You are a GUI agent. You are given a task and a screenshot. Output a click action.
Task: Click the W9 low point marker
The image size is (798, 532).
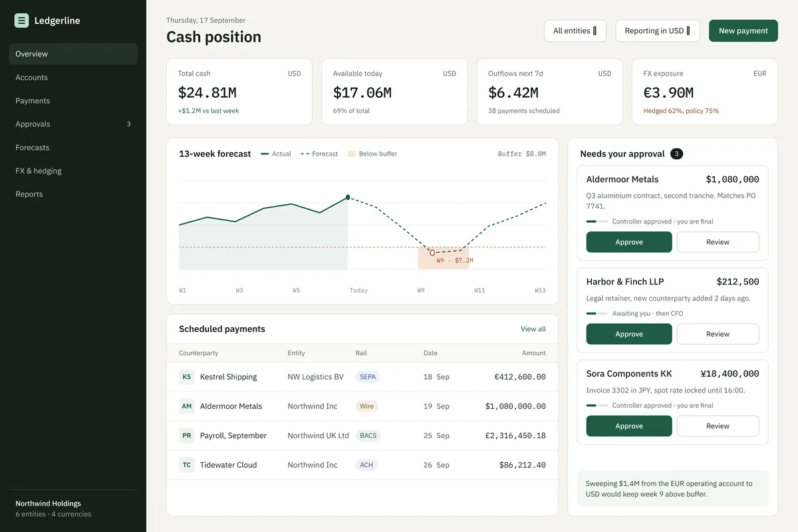[x=432, y=253]
